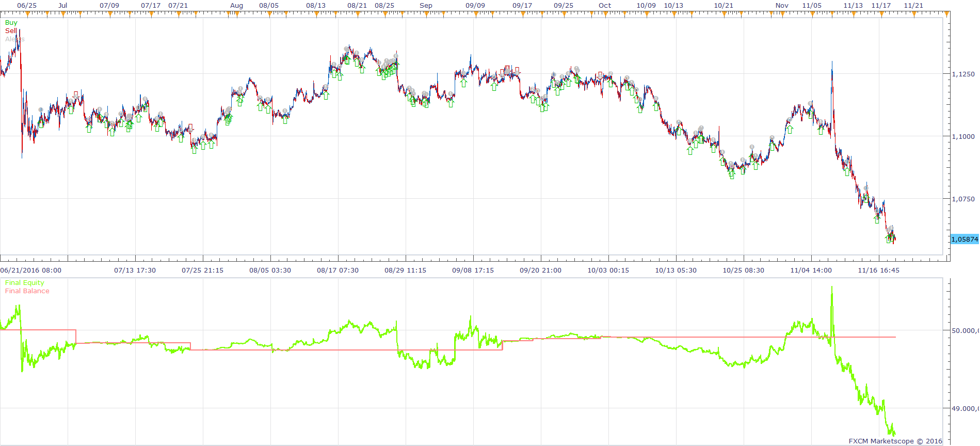The width and height of the screenshot is (980, 446).
Task: Click the 06/25 date on top axis
Action: point(27,6)
